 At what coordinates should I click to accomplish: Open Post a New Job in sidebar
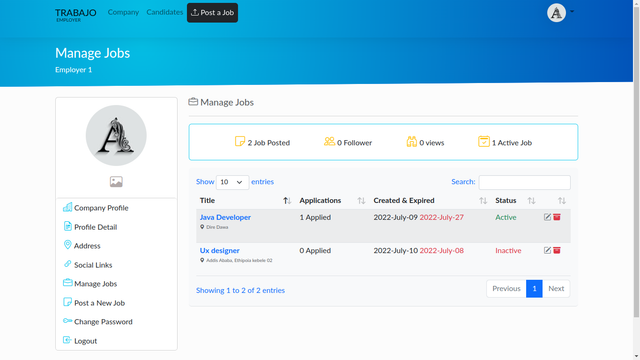pyautogui.click(x=100, y=303)
